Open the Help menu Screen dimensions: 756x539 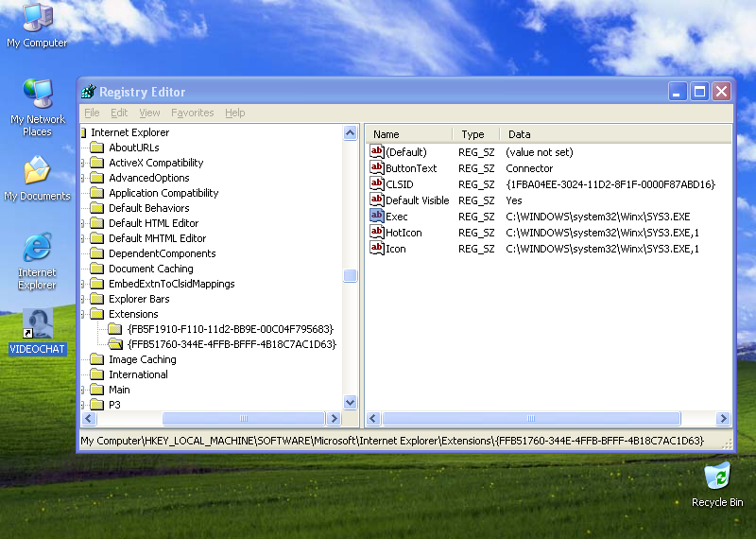pos(234,113)
